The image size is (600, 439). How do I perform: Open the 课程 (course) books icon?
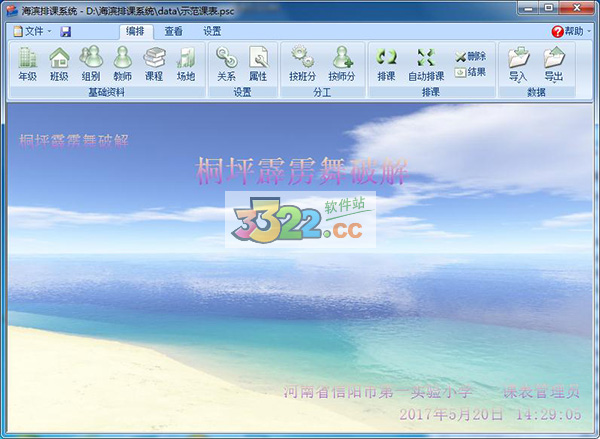click(154, 64)
